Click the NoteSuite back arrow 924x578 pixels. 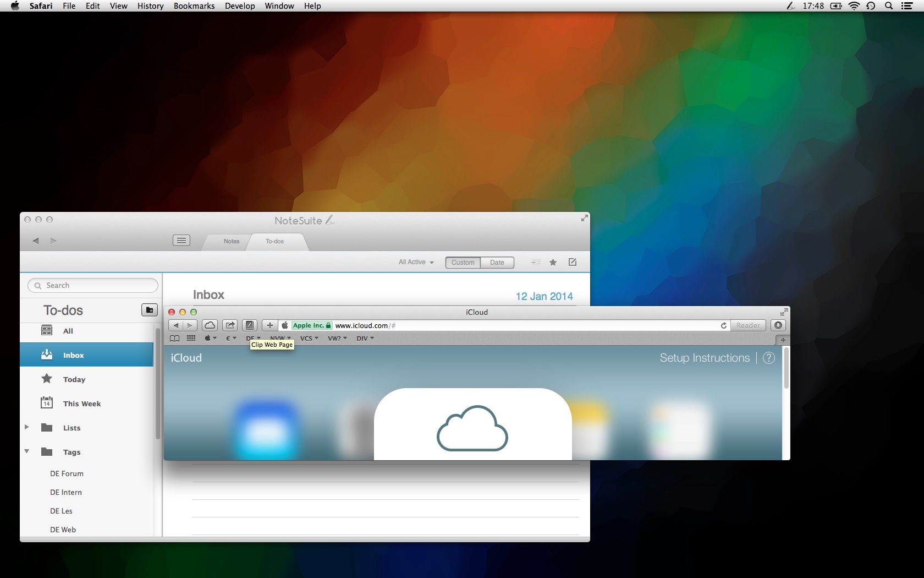pos(36,241)
